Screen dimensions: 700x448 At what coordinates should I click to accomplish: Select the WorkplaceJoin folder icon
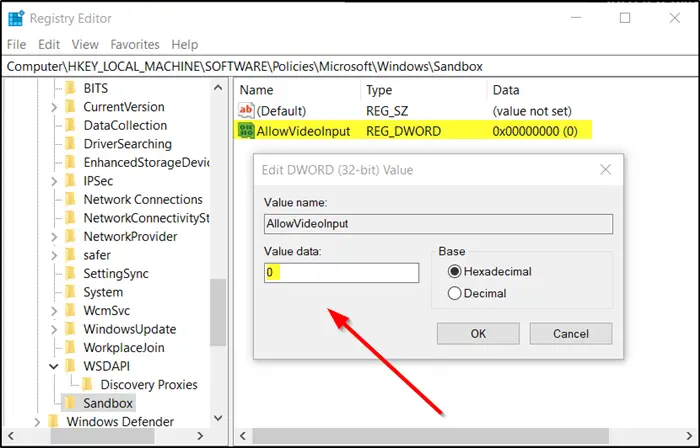[x=71, y=348]
